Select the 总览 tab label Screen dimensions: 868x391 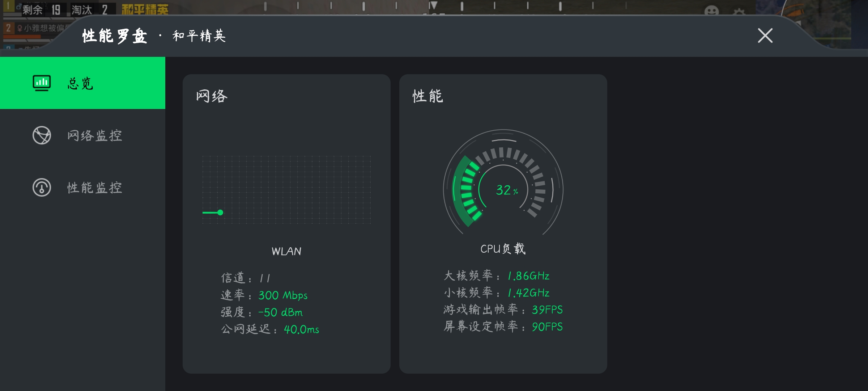tap(81, 83)
